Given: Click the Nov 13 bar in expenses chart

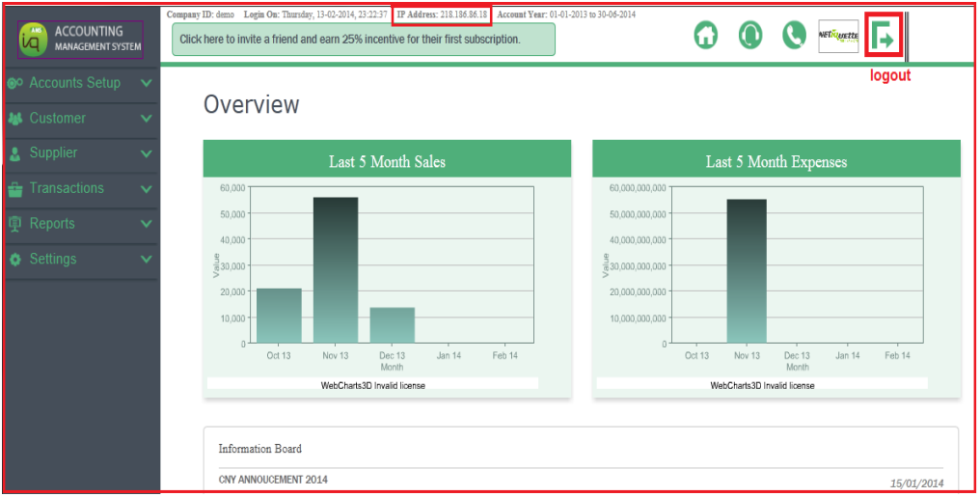Looking at the screenshot, I should 747,271.
